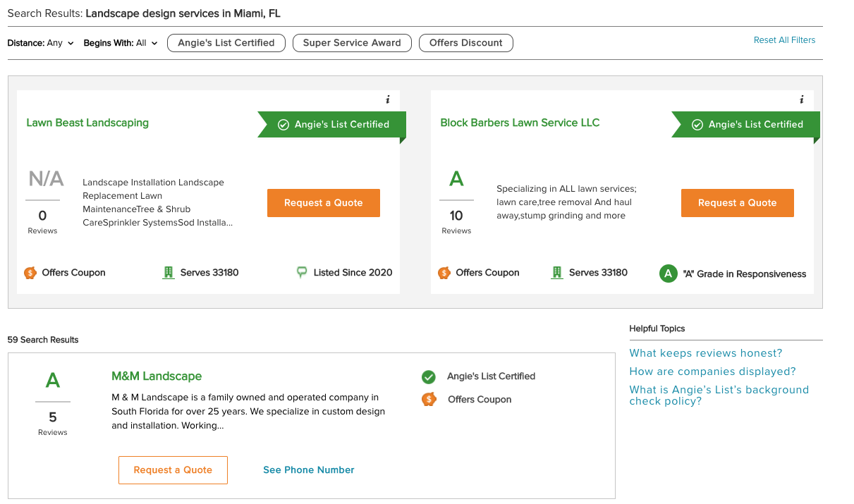This screenshot has width=854, height=504.
Task: Click Offers Coupon label in M&M row
Action: (x=480, y=400)
